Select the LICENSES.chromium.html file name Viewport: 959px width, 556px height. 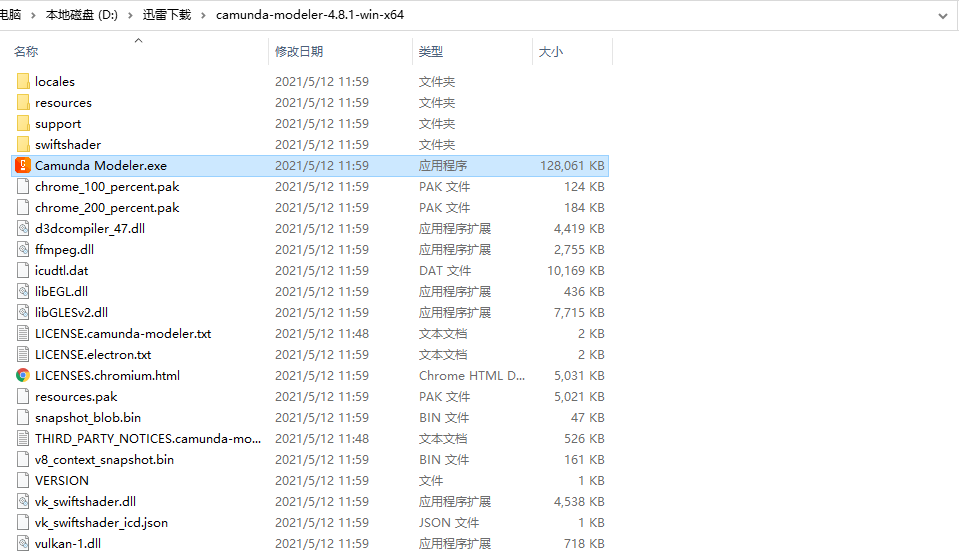click(x=108, y=376)
